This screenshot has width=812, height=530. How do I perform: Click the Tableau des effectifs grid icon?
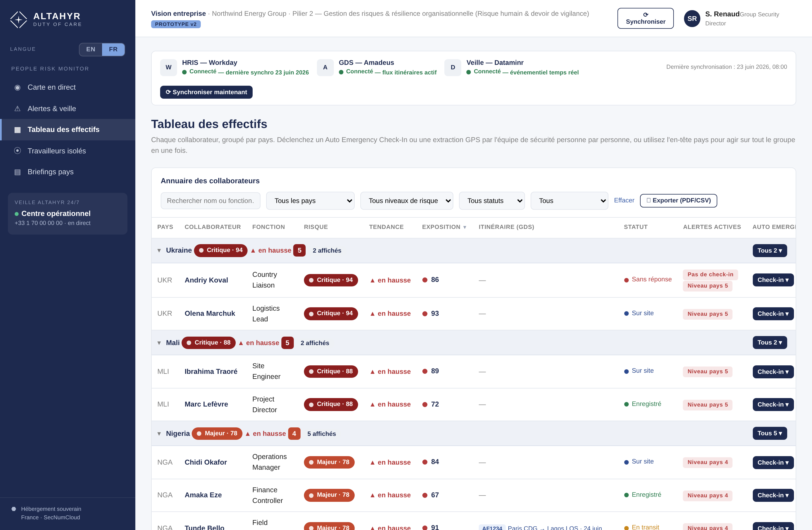[x=17, y=130]
